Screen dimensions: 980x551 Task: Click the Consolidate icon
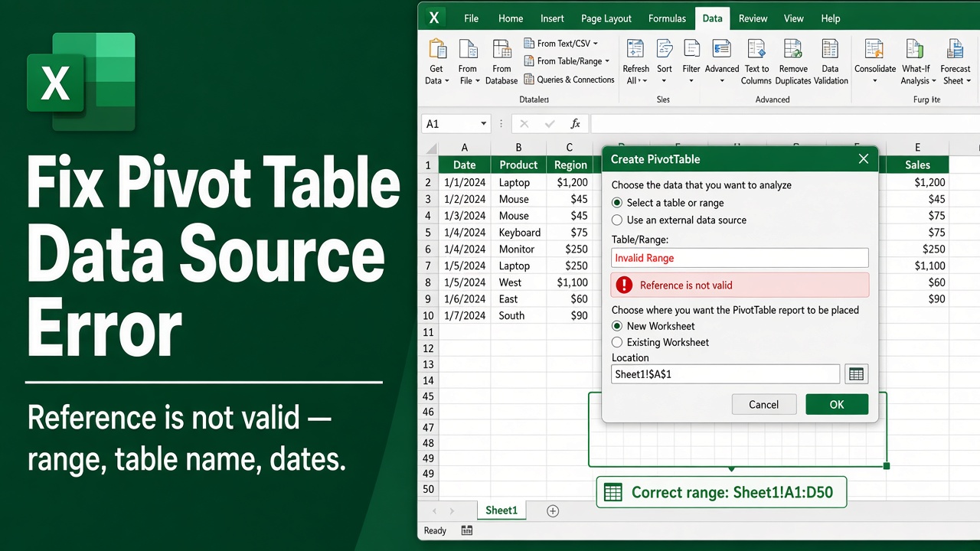pos(874,49)
